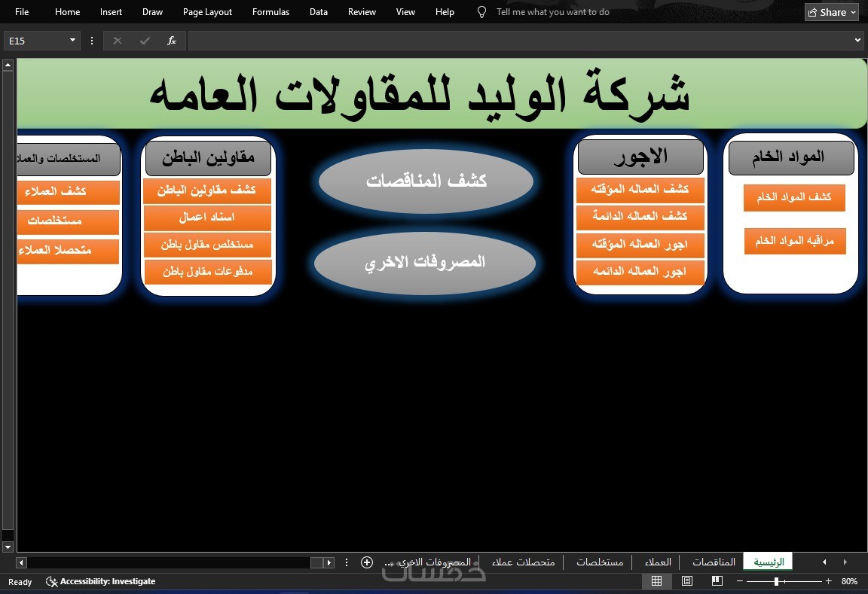Image resolution: width=868 pixels, height=594 pixels.
Task: Switch to the Home ribbon tab
Action: (x=68, y=11)
